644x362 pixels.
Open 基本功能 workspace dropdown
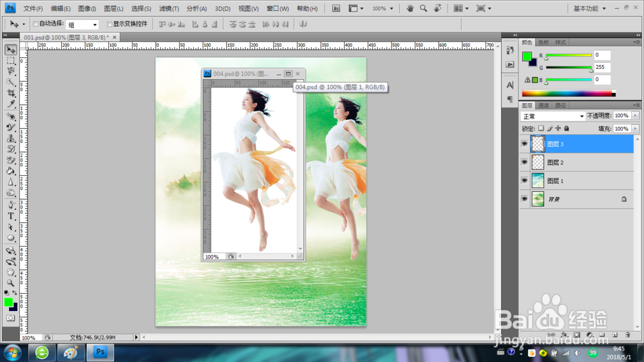pyautogui.click(x=589, y=8)
